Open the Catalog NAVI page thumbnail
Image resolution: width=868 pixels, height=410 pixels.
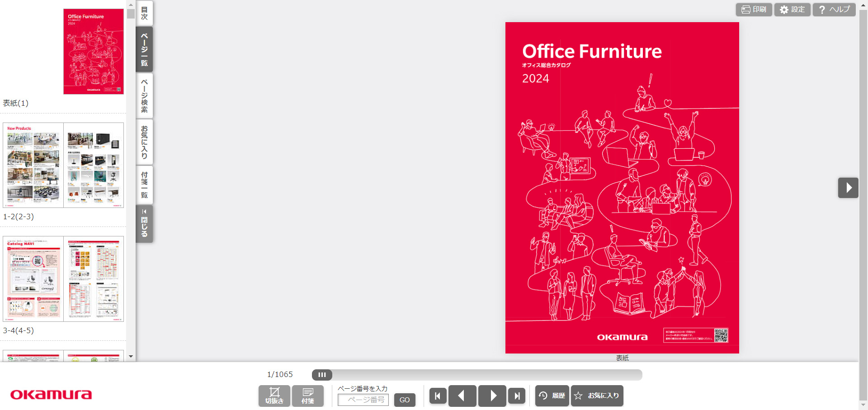tap(33, 279)
